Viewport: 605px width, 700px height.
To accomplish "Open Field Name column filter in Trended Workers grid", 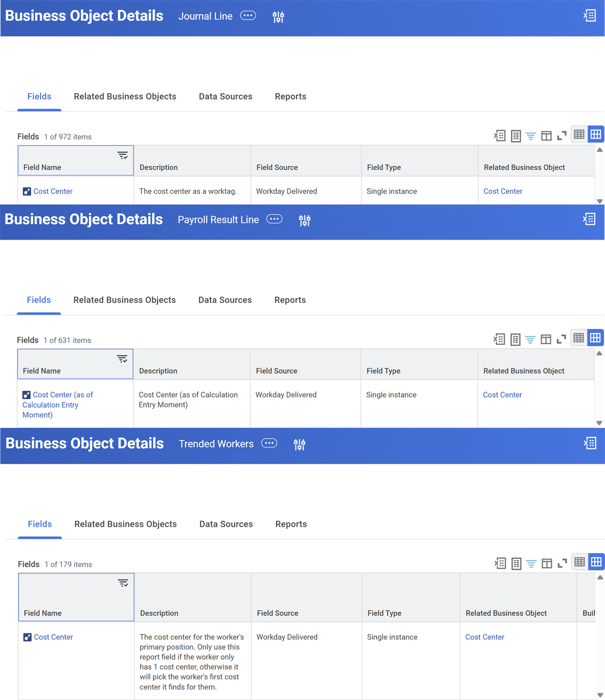I will tap(123, 583).
